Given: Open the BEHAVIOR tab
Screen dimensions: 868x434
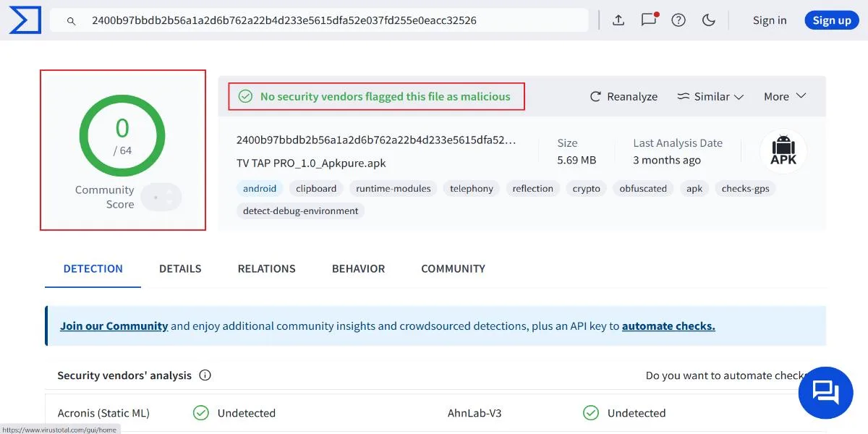Looking at the screenshot, I should point(358,268).
